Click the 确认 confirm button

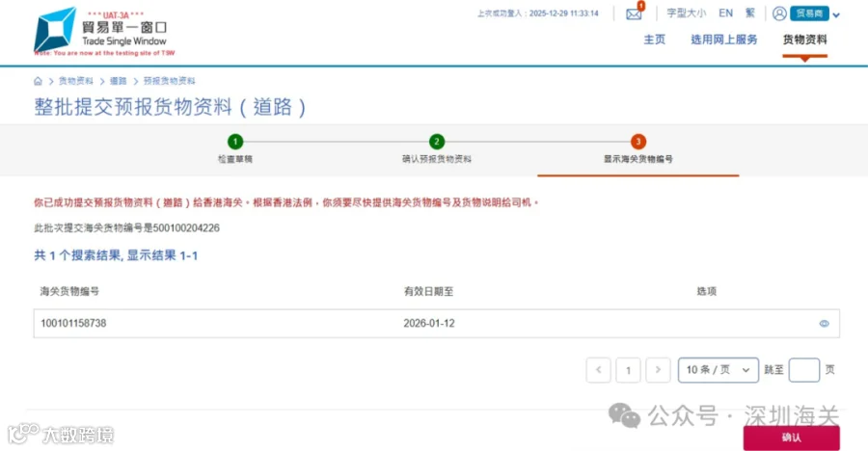(x=791, y=438)
